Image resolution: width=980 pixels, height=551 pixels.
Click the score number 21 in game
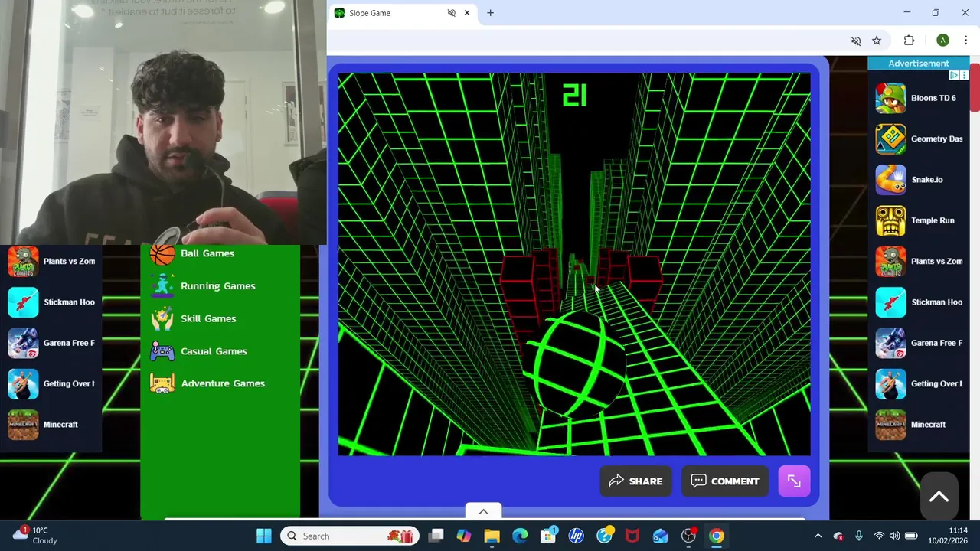tap(574, 96)
